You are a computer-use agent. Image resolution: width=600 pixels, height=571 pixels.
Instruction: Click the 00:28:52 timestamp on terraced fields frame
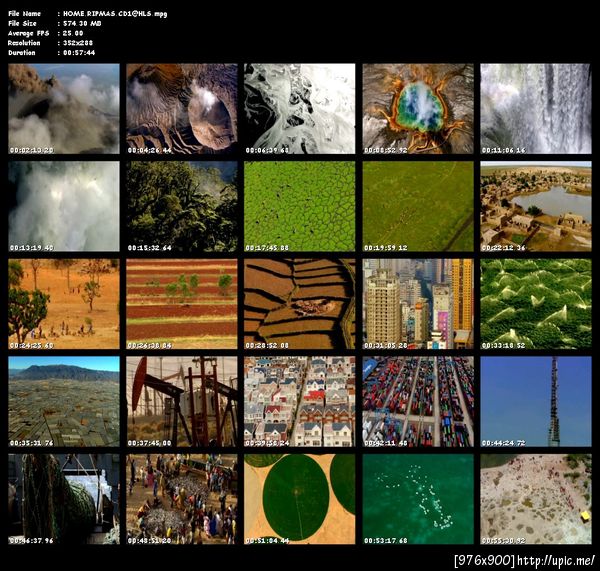[x=267, y=346]
